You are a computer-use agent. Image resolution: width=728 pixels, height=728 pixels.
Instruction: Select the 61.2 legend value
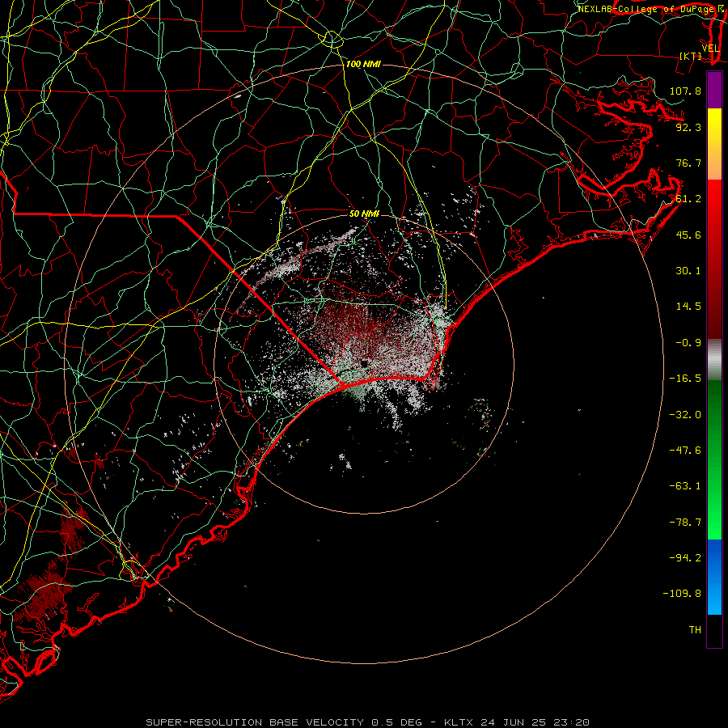coord(688,199)
